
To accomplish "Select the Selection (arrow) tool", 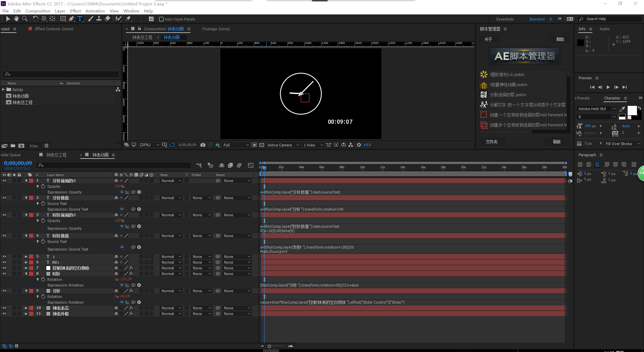I will click(x=8, y=19).
